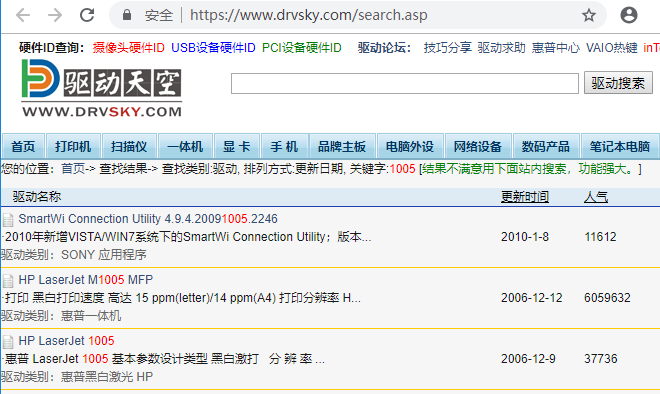
Task: Select the 打印机 navigation tab
Action: [73, 146]
